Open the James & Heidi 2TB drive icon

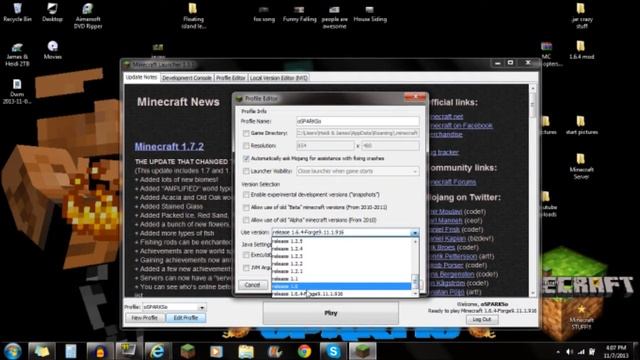17,54
